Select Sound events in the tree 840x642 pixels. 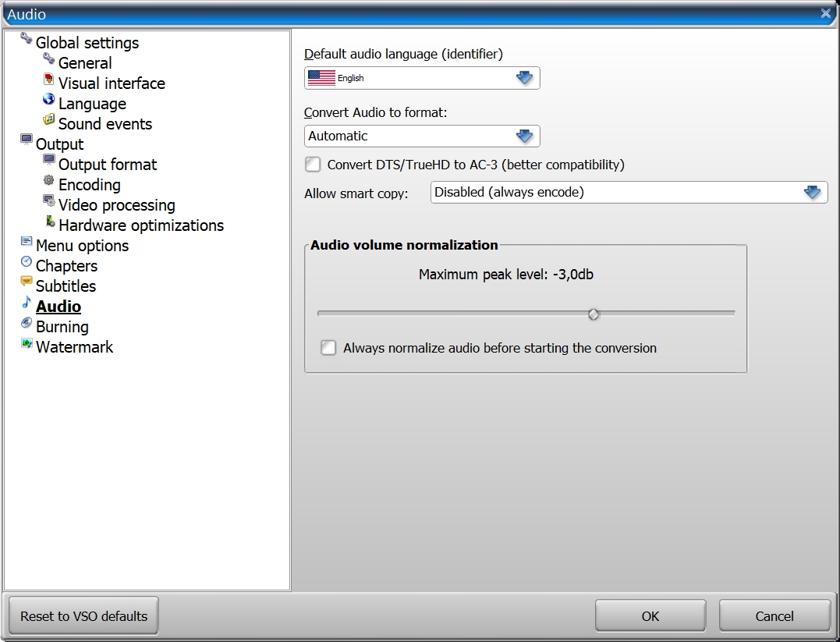[105, 124]
